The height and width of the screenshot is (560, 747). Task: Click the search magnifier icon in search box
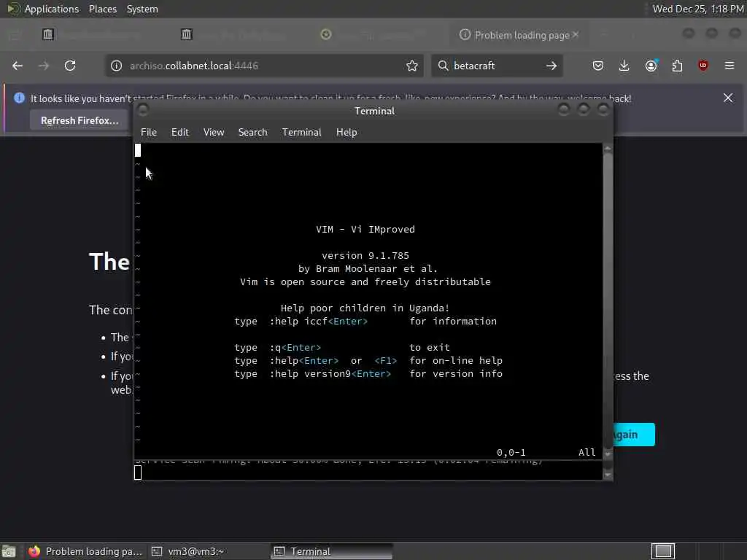[x=443, y=66]
